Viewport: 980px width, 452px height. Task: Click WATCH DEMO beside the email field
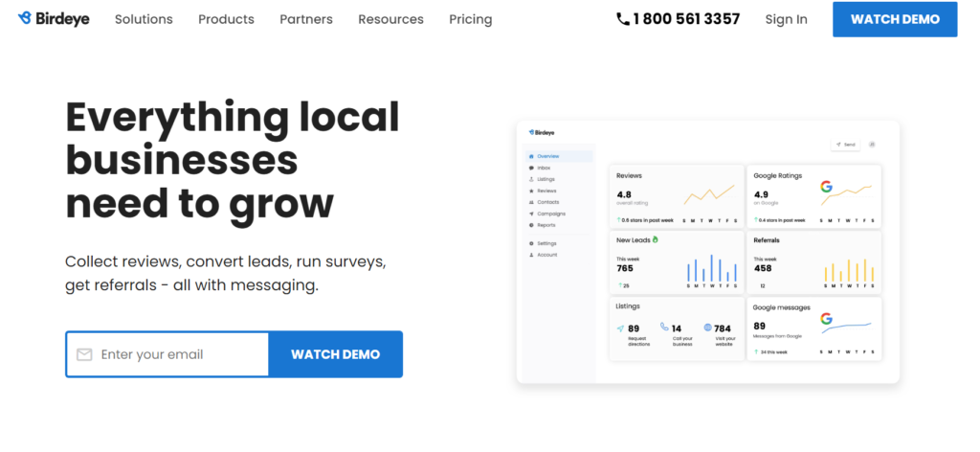pyautogui.click(x=336, y=354)
